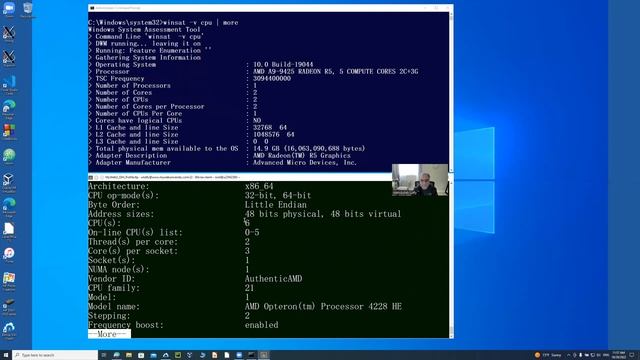This screenshot has width=640, height=360.
Task: Click the '10.0 Build-19044' operating system value
Action: (283, 64)
